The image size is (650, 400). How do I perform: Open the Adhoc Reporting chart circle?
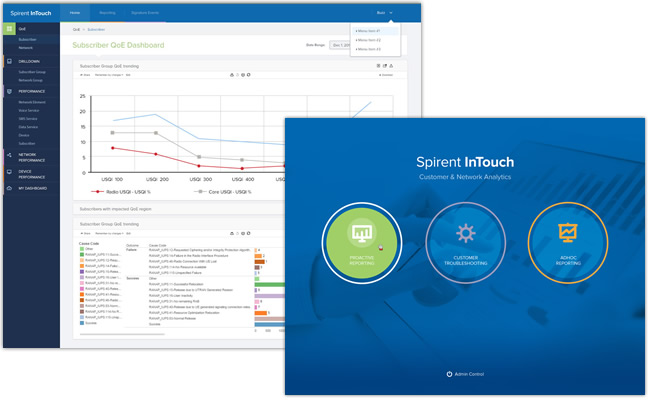568,243
